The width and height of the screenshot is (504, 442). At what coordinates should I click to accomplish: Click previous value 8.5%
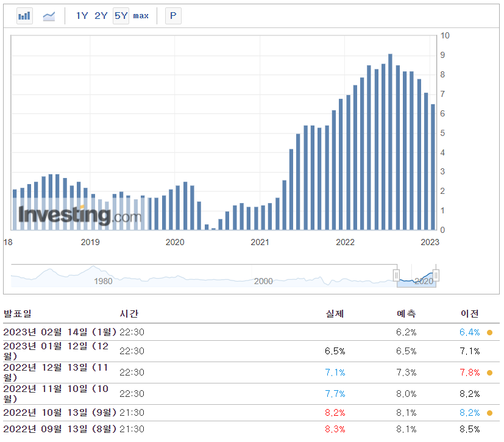point(470,429)
